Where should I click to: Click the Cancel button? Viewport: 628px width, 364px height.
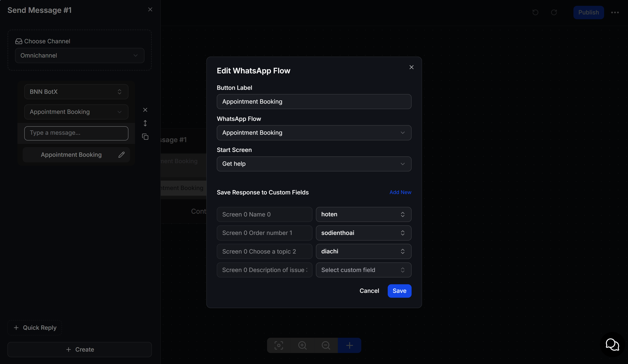369,291
